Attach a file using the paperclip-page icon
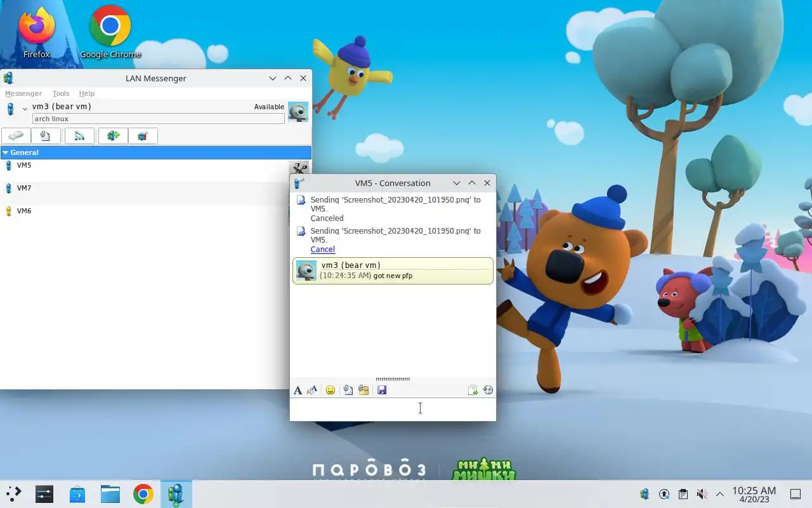 coord(348,390)
